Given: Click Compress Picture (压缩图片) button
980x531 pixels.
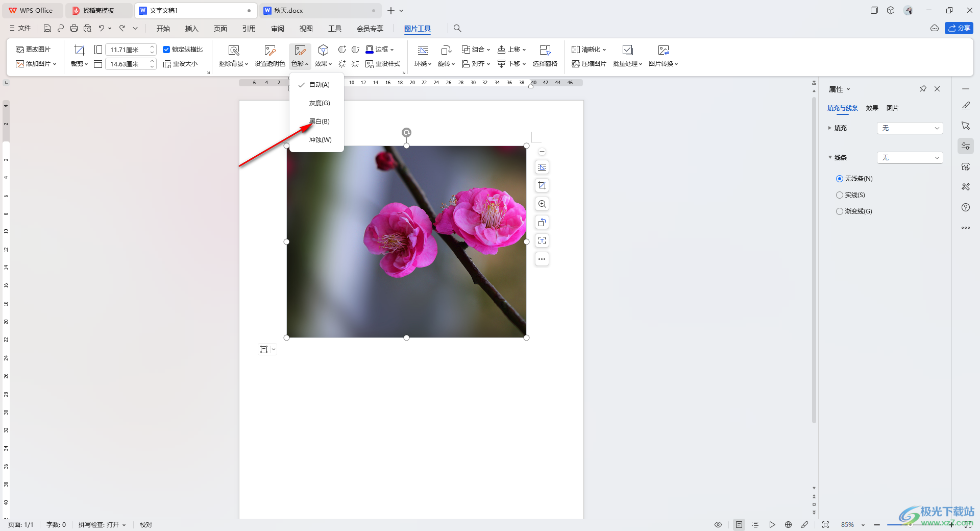Looking at the screenshot, I should 589,64.
